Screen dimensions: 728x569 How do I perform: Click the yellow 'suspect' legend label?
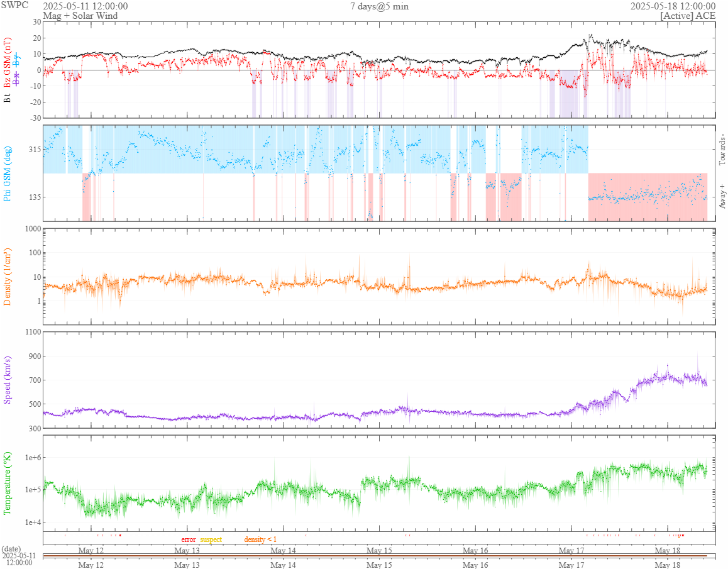tap(211, 539)
